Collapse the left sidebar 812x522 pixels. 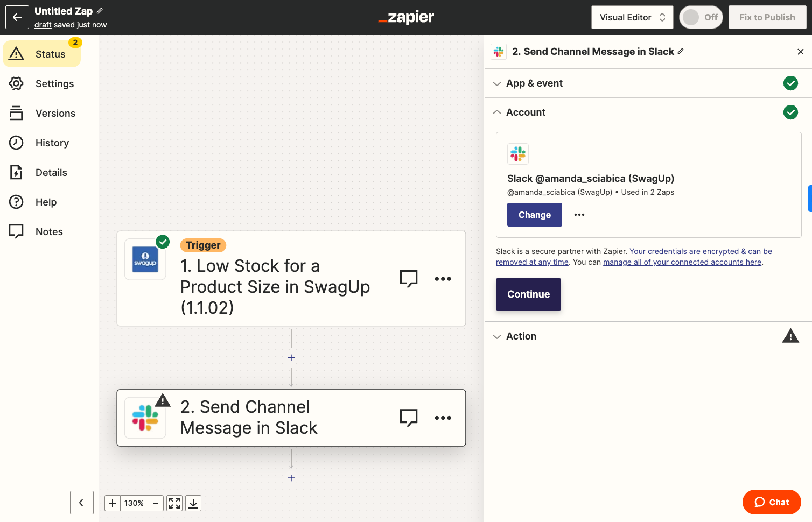81,503
